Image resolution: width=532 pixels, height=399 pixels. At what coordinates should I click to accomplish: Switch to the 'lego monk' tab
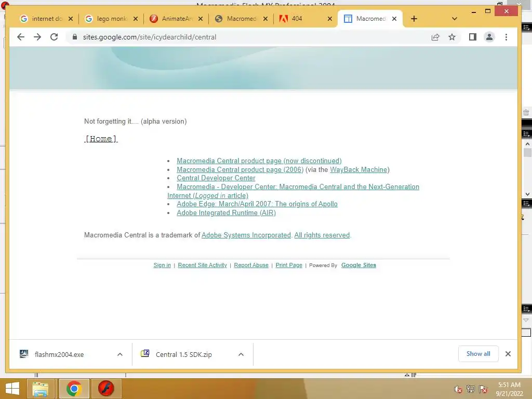pos(106,19)
